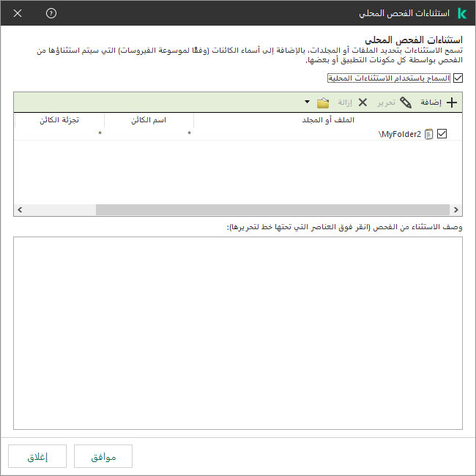Click the X remove icon in toolbar

point(362,103)
